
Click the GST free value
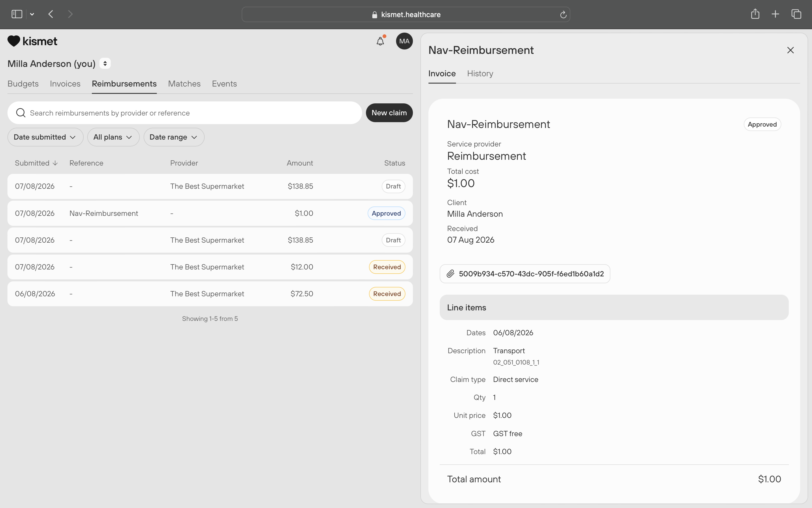tap(508, 434)
